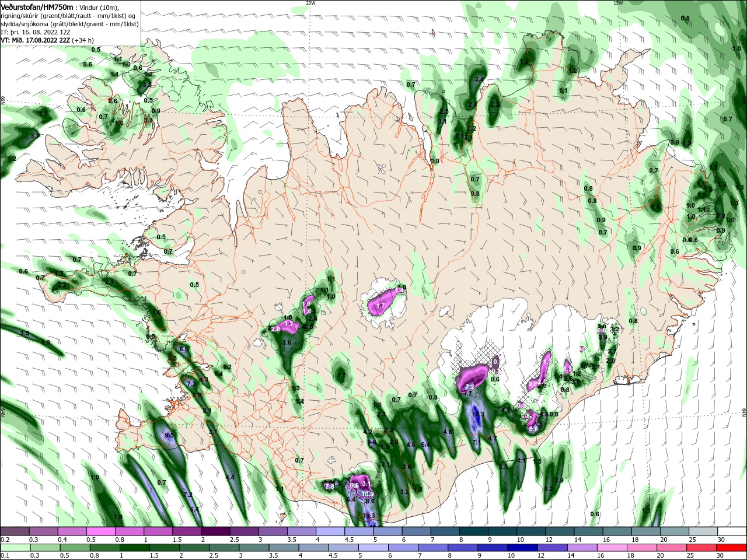Click the 7.1 precipitation value below 14.3
747x560 pixels.
pos(476,443)
